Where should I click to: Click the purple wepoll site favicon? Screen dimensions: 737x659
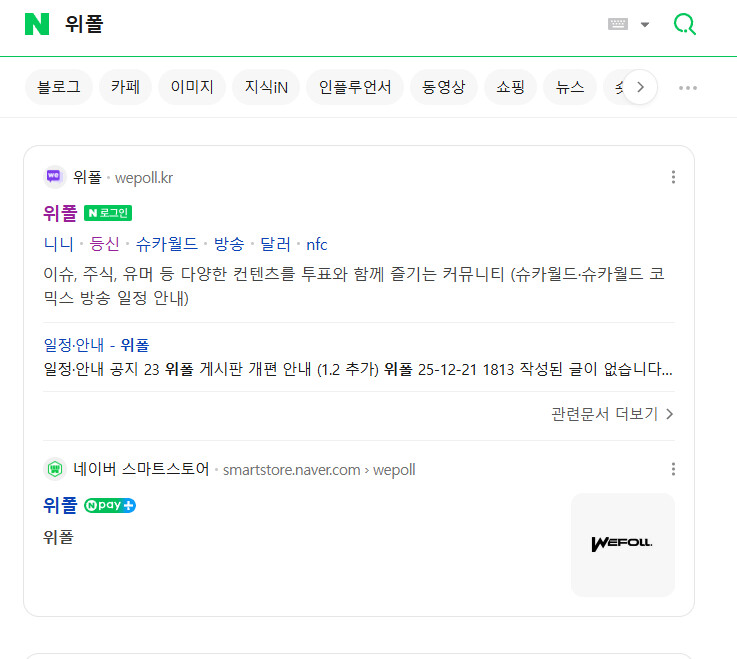pos(55,177)
